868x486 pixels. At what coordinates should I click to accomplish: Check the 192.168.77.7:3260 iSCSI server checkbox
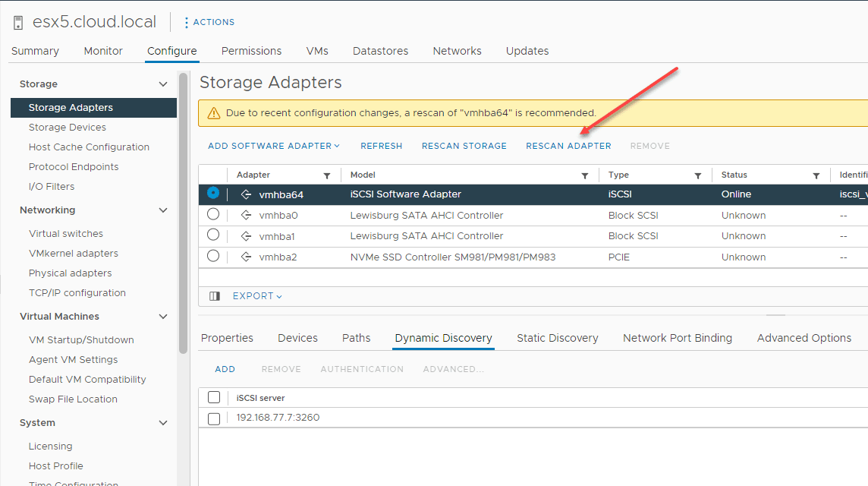point(214,418)
